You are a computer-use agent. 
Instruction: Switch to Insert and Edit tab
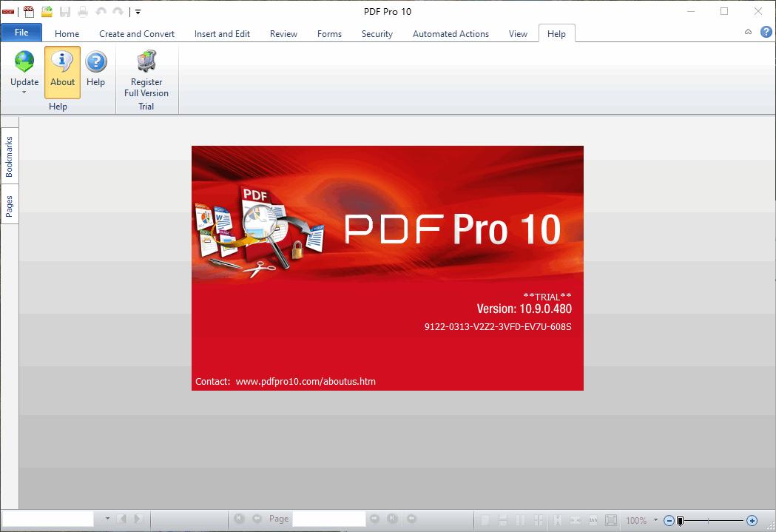(x=222, y=33)
